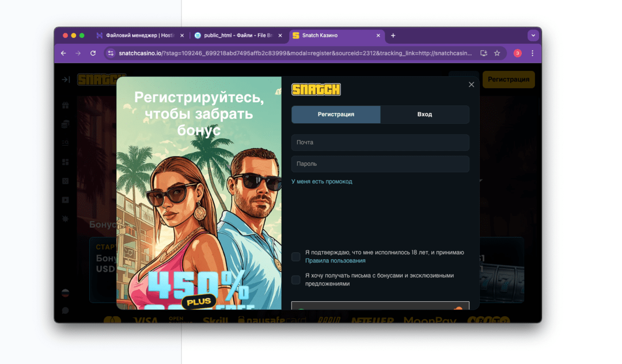Click the Почта email input field
622x364 pixels.
[380, 142]
